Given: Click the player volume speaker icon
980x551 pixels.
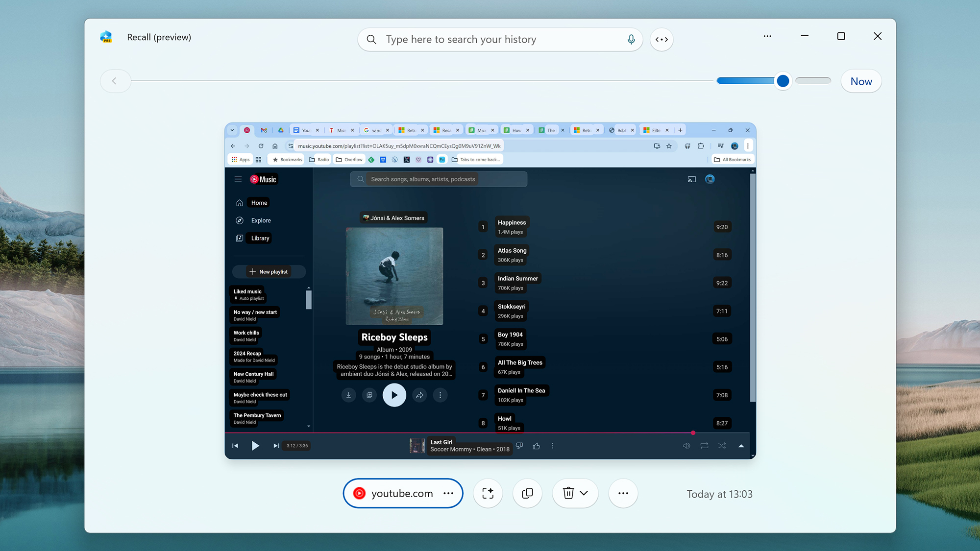Looking at the screenshot, I should [686, 446].
